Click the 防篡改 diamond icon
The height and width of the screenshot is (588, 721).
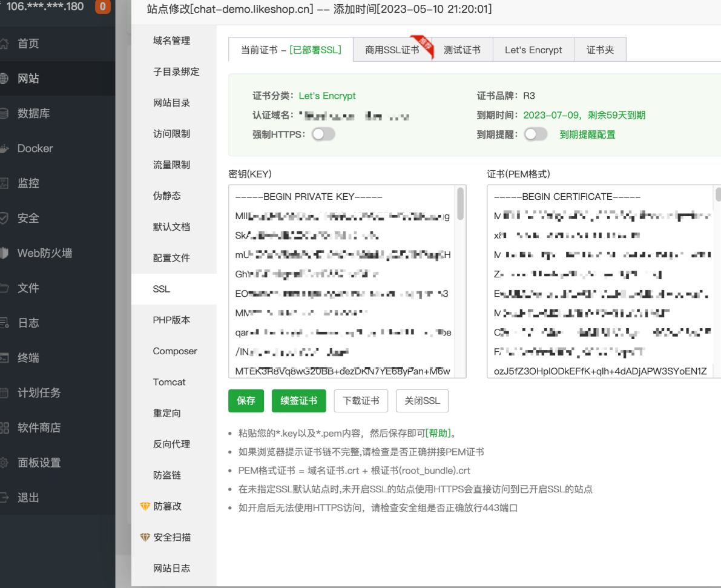145,506
